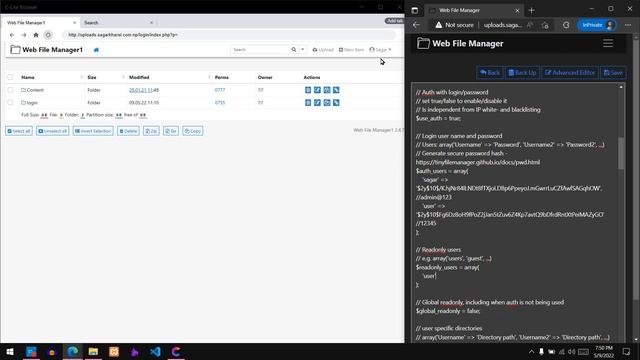The image size is (640, 360).
Task: Go forward in the C-Lite browser
Action: click(24, 35)
